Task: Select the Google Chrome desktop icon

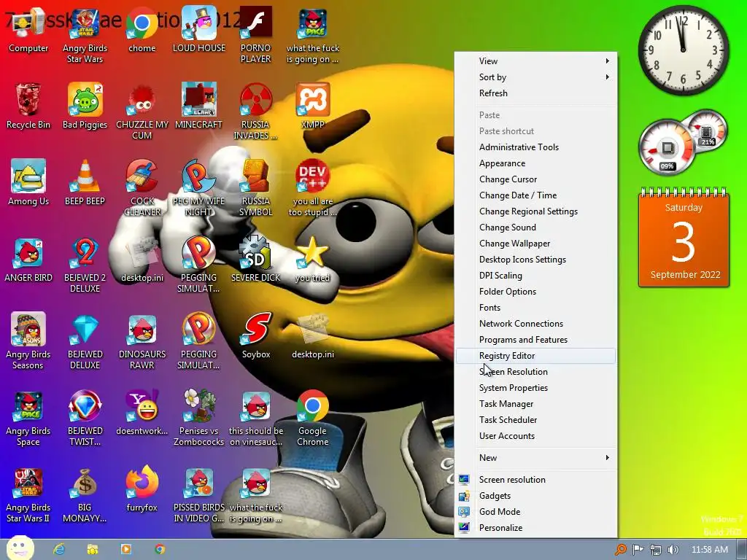Action: [312, 418]
